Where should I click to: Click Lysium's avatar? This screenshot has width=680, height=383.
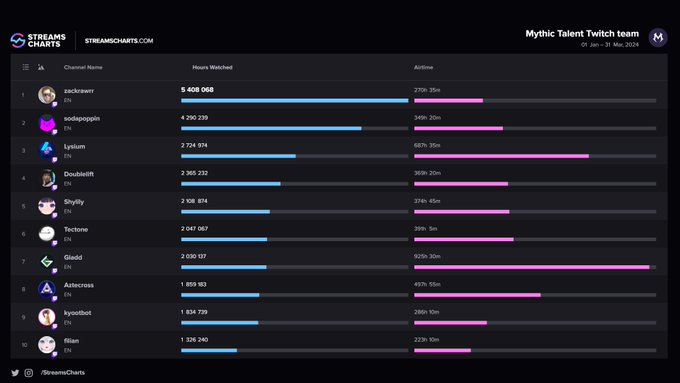(46, 151)
